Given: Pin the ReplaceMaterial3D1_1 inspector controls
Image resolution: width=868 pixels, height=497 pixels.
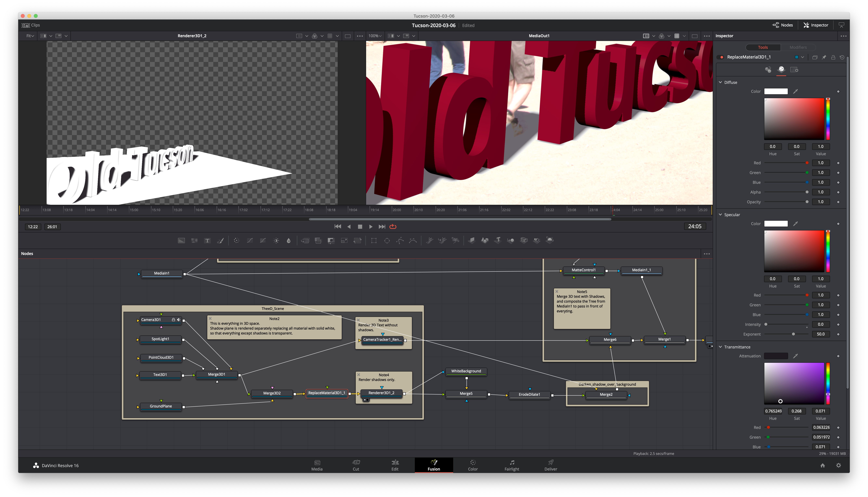Looking at the screenshot, I should click(x=824, y=57).
